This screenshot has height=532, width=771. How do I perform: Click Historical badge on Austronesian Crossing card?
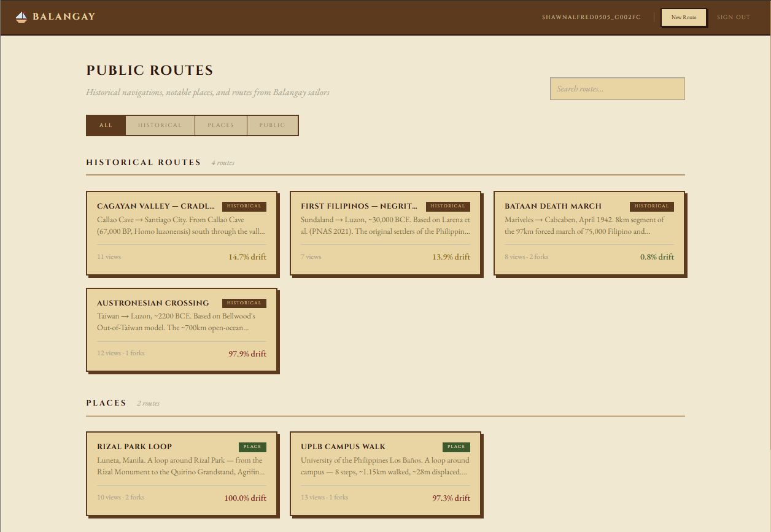pos(244,303)
